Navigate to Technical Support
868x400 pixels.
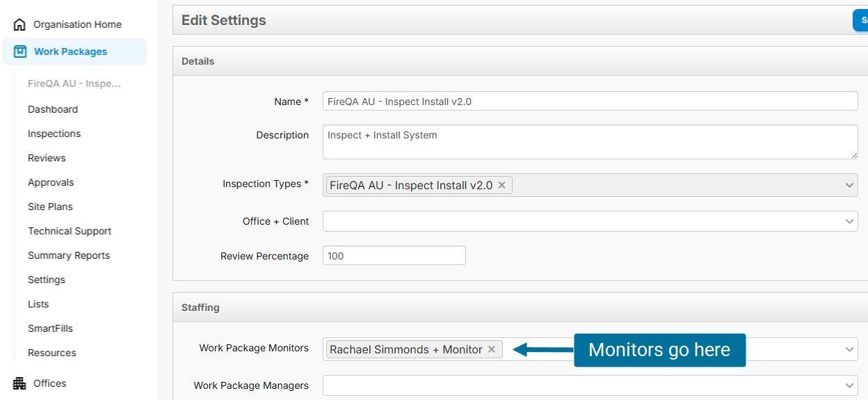tap(70, 231)
